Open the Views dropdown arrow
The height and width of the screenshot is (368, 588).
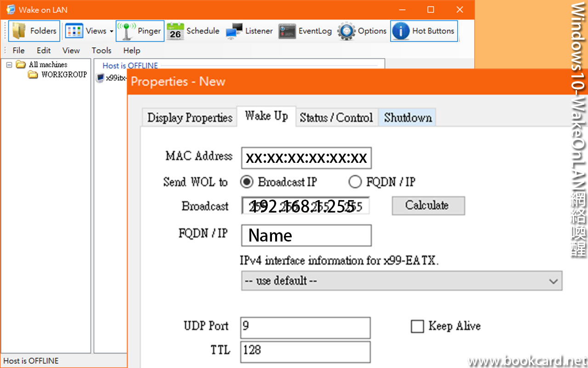pos(111,31)
